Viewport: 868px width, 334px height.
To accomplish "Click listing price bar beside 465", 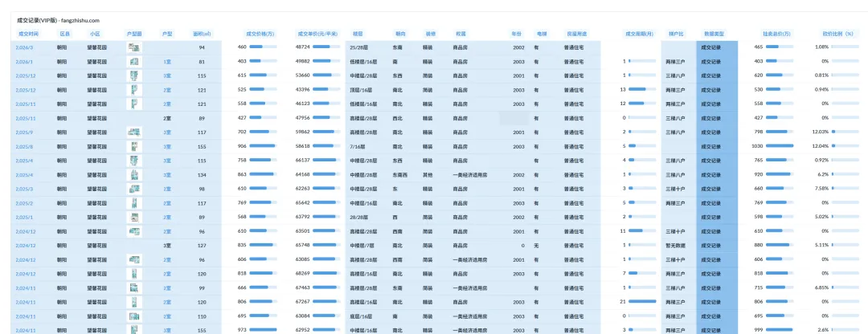I will 780,47.
